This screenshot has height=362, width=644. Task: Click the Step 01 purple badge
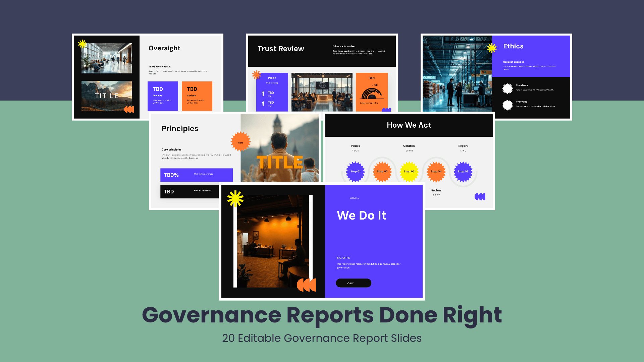click(355, 172)
